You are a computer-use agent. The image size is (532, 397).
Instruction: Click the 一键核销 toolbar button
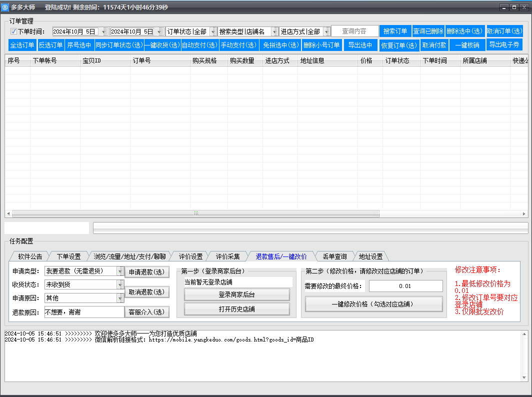467,45
